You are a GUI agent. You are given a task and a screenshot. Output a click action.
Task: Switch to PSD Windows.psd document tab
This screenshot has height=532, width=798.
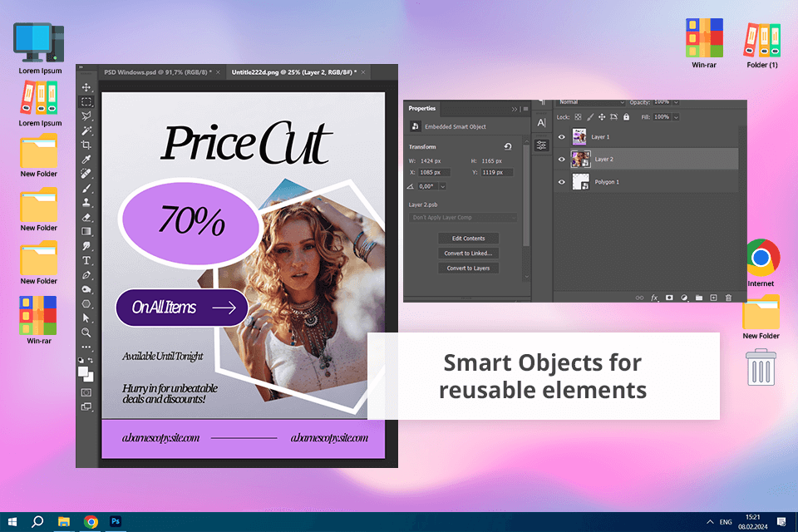[158, 72]
